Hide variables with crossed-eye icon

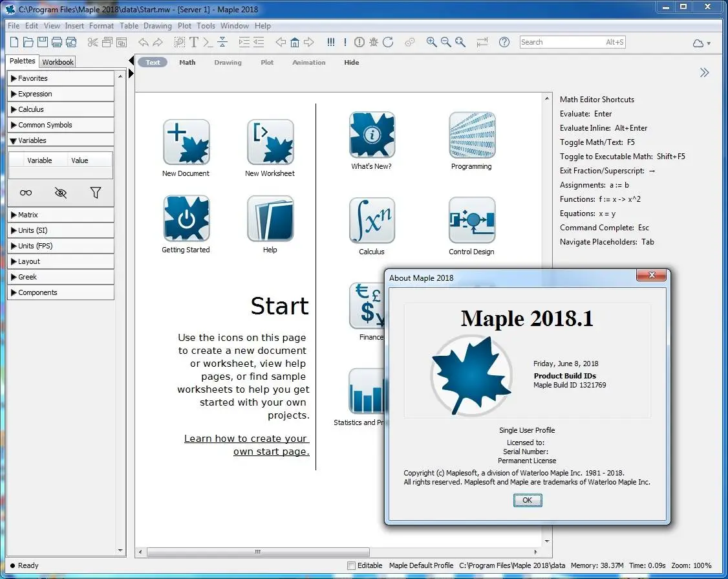(x=61, y=193)
